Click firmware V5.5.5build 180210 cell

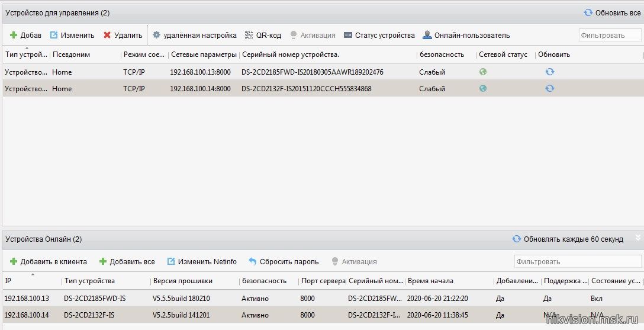point(181,299)
